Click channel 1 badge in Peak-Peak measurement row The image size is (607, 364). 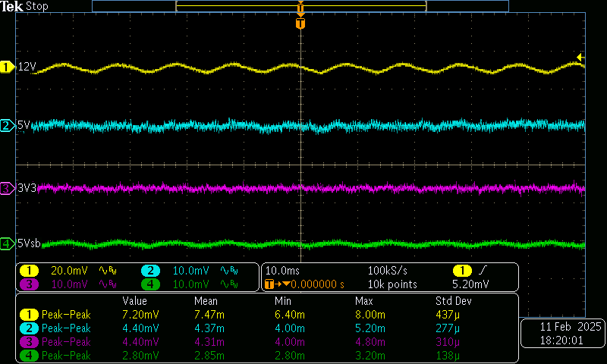pyautogui.click(x=29, y=315)
